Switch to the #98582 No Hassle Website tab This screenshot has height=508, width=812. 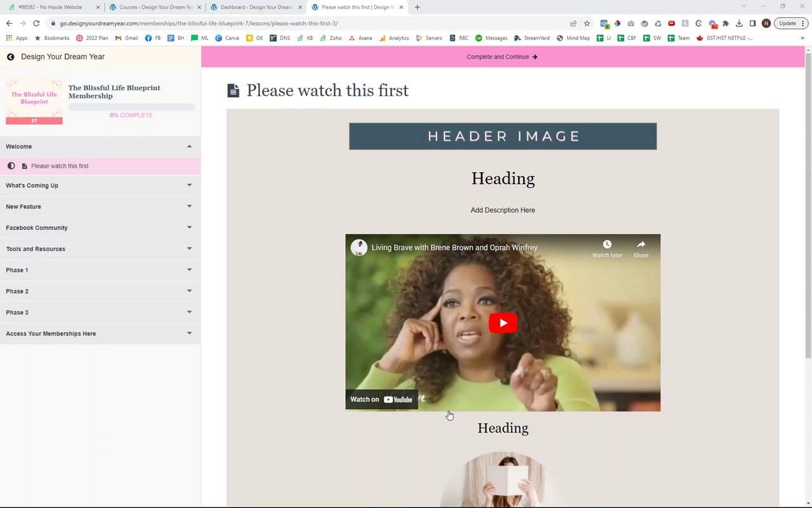coord(53,7)
